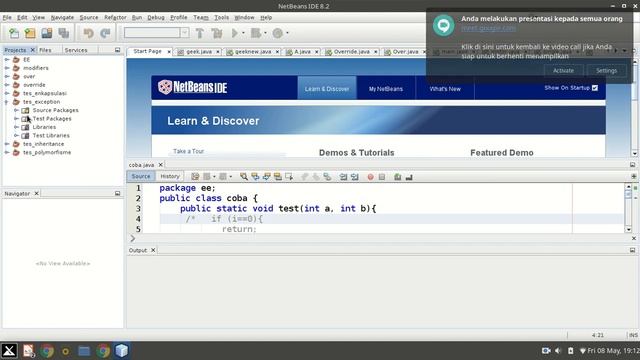The height and width of the screenshot is (360, 640).
Task: Expand the EE project node
Action: (7, 60)
